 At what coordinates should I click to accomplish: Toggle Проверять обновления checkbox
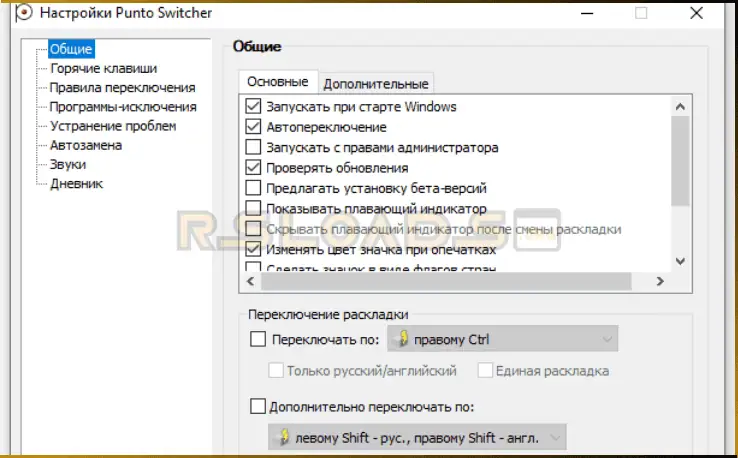pyautogui.click(x=253, y=168)
